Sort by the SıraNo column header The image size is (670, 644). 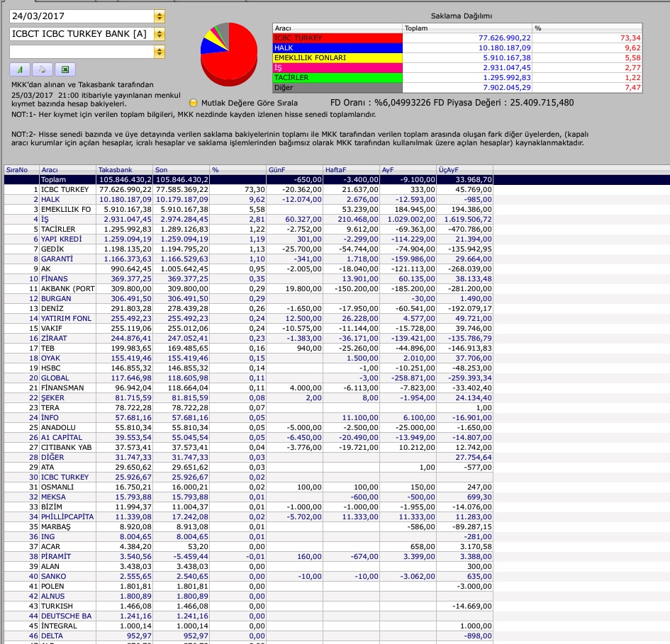(x=21, y=169)
